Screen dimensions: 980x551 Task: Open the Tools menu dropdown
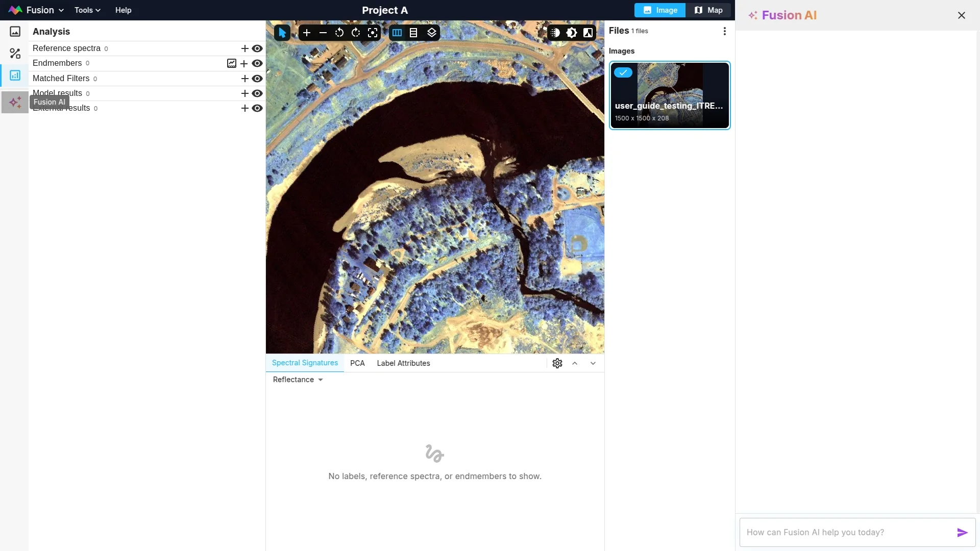click(x=87, y=10)
